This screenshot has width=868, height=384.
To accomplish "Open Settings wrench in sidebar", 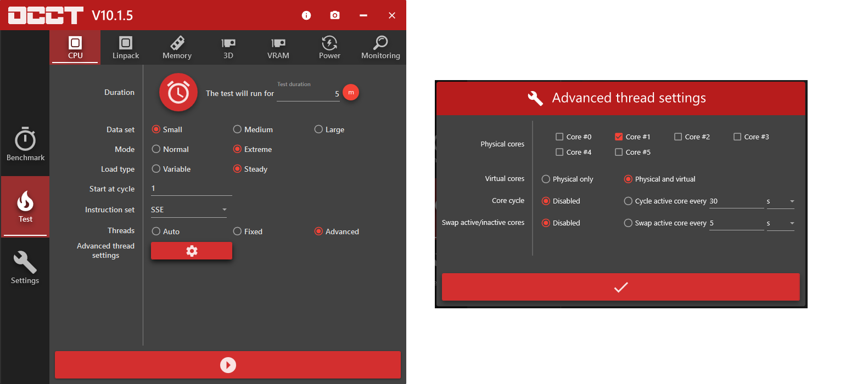I will pos(25,268).
